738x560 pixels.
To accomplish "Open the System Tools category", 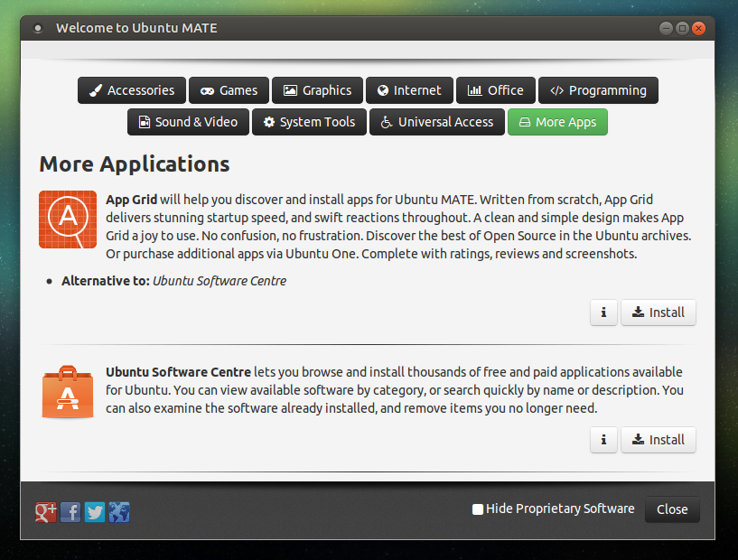I will coord(309,121).
